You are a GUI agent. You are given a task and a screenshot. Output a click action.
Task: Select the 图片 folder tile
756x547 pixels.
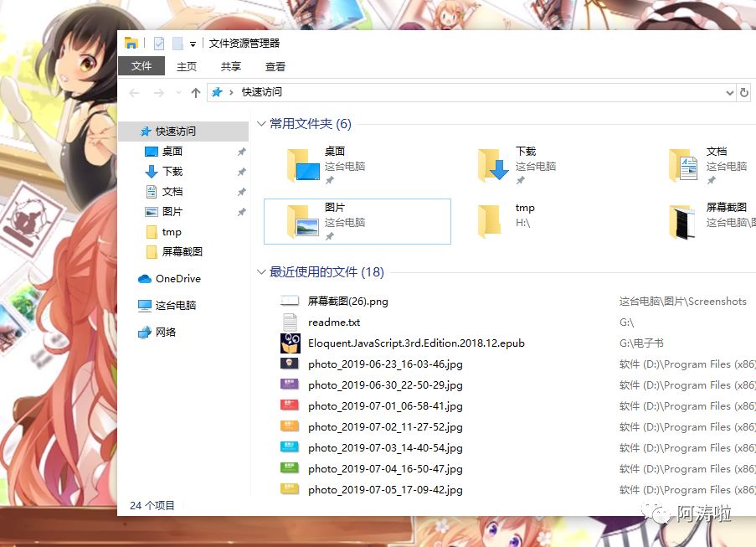(x=357, y=221)
